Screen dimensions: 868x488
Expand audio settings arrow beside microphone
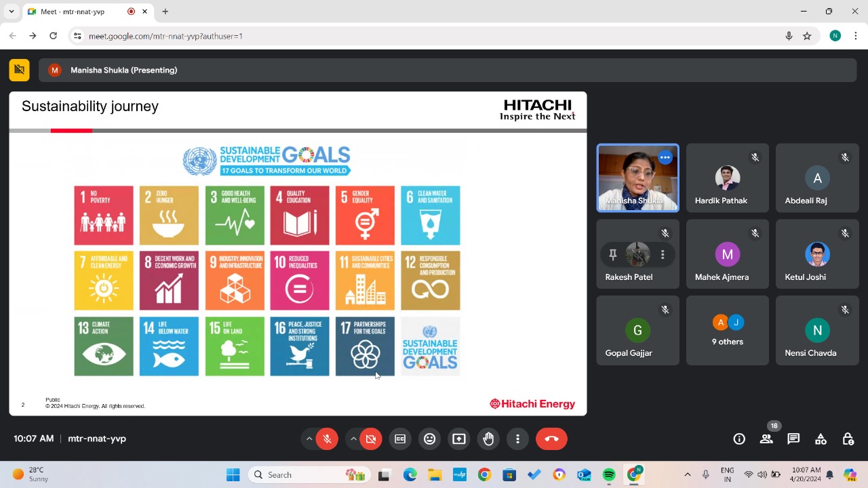pyautogui.click(x=309, y=439)
